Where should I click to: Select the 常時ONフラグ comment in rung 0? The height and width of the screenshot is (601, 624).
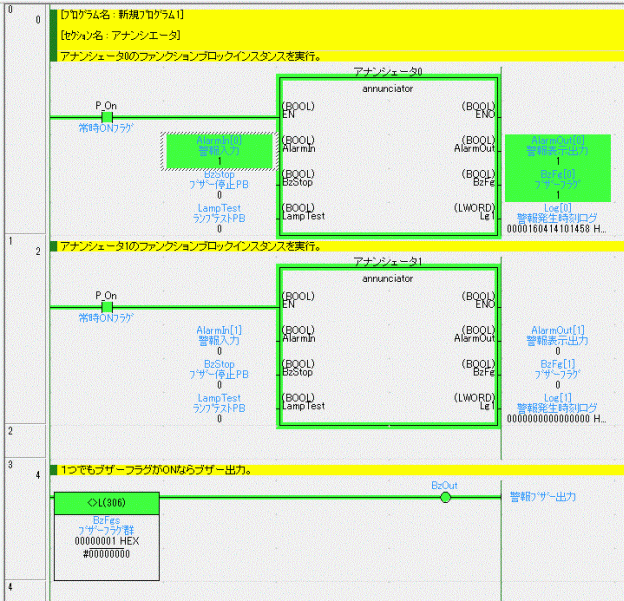tap(106, 128)
